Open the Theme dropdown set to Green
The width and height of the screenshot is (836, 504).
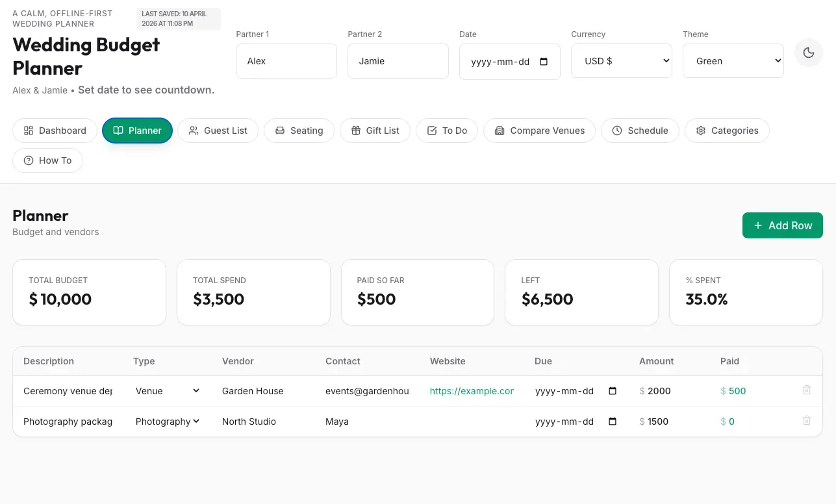(x=733, y=61)
